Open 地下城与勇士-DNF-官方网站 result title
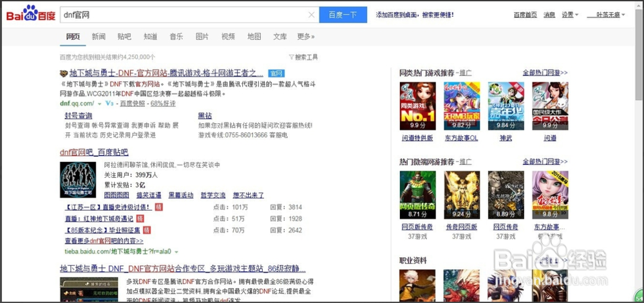 pyautogui.click(x=166, y=73)
